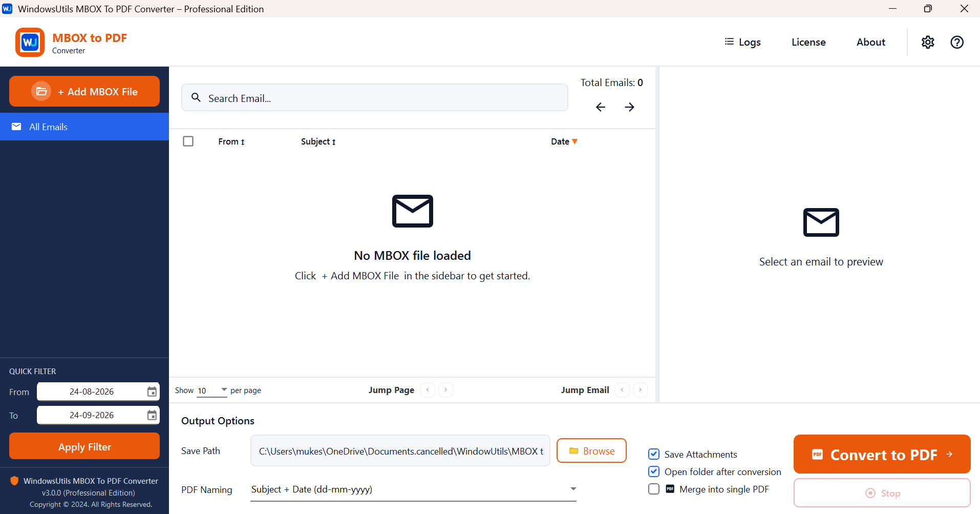The width and height of the screenshot is (980, 514).
Task: Click the search magnifier icon
Action: [196, 97]
